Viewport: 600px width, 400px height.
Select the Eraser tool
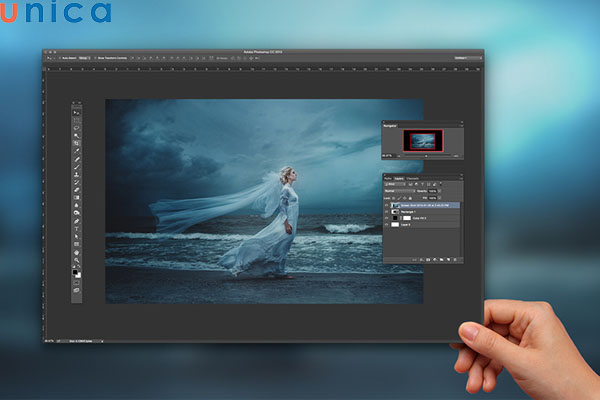coord(77,189)
